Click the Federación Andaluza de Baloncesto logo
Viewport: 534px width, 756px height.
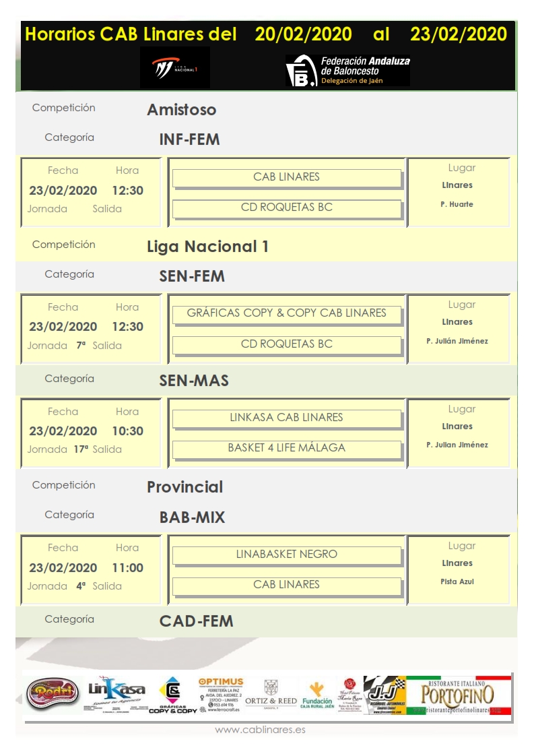347,71
